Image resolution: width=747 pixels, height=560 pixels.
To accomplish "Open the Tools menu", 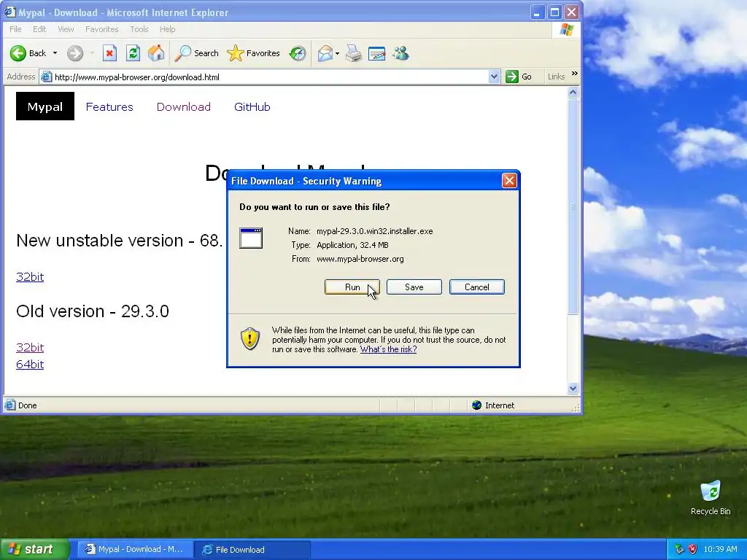I will (139, 29).
